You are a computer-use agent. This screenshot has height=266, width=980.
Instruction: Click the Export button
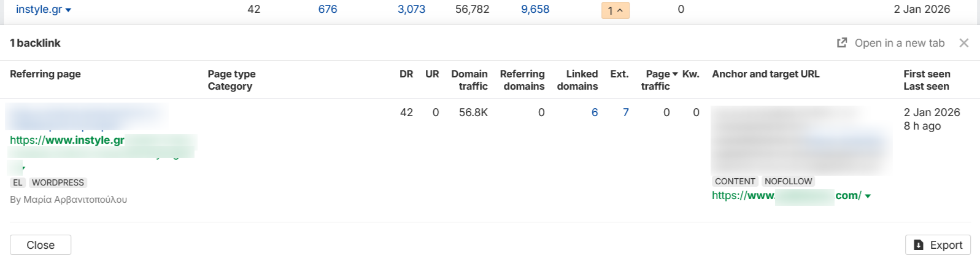tap(938, 245)
